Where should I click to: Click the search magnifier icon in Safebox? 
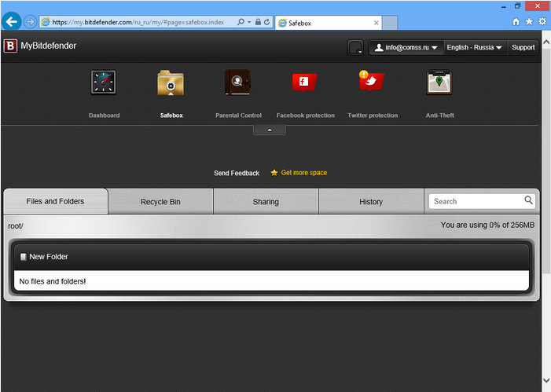(528, 200)
